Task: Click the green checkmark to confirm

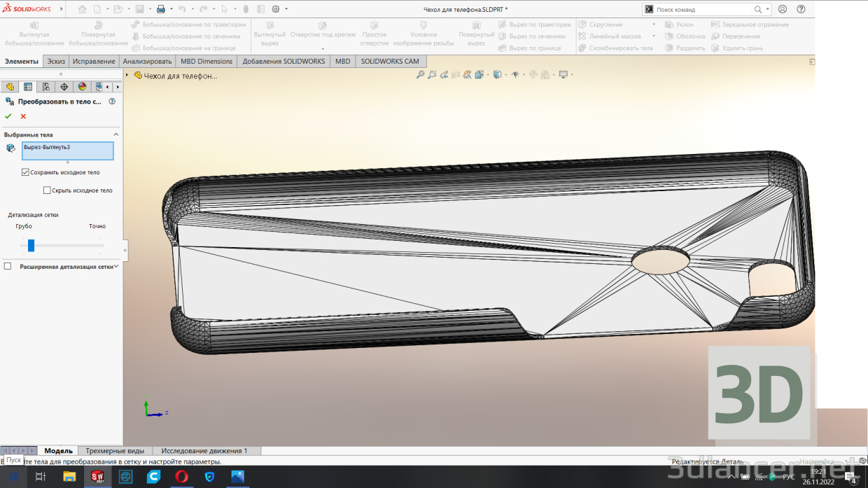Action: pos(8,116)
